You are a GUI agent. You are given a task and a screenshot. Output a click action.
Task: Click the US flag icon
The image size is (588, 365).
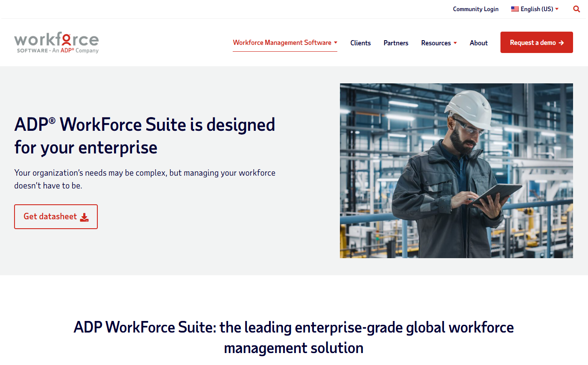point(515,9)
